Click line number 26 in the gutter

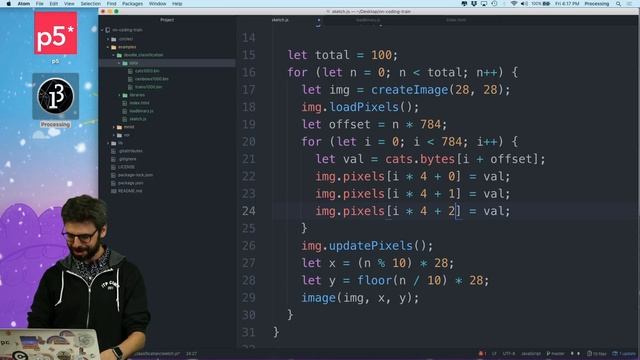(x=249, y=246)
